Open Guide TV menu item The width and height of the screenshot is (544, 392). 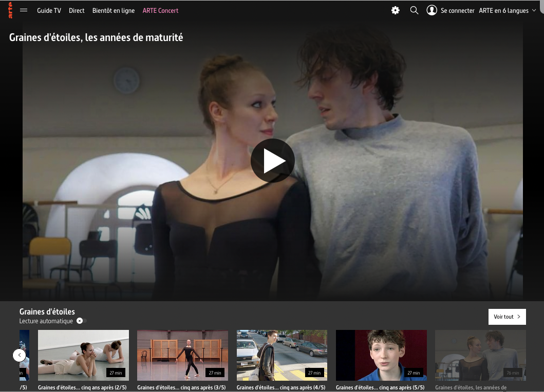pos(49,11)
